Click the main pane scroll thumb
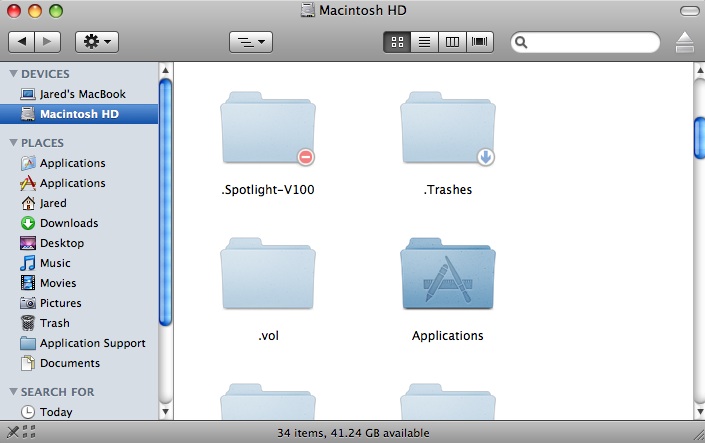The height and width of the screenshot is (443, 705). 699,138
